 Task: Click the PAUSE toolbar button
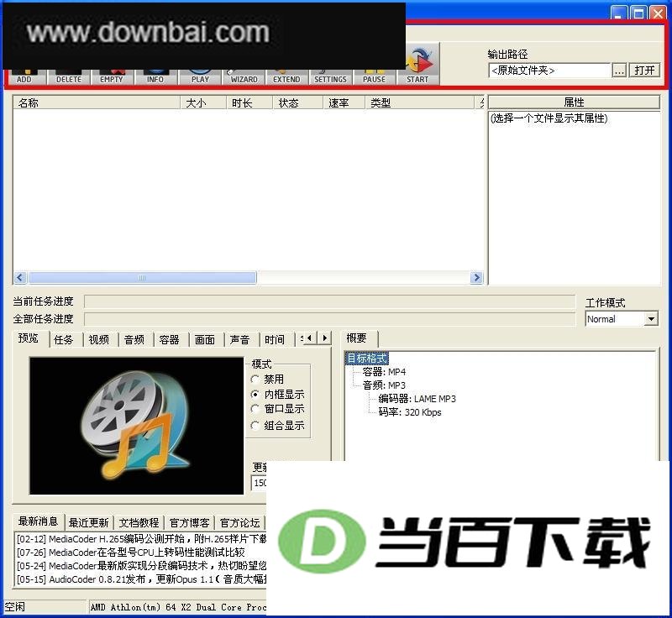pyautogui.click(x=374, y=77)
